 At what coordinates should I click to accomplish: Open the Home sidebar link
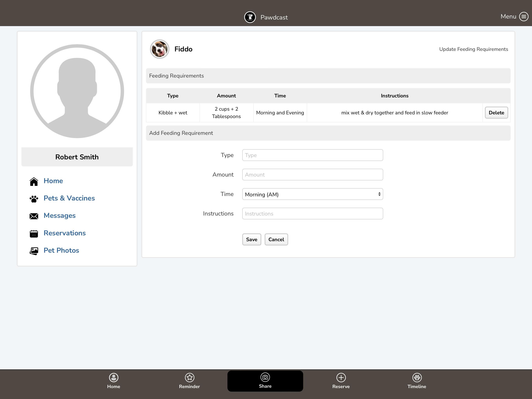53,181
